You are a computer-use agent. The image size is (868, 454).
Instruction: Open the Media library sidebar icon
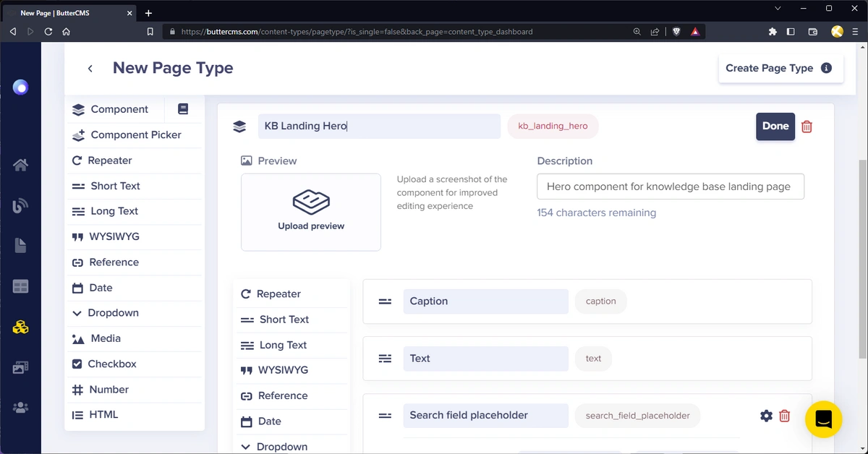[x=20, y=368]
